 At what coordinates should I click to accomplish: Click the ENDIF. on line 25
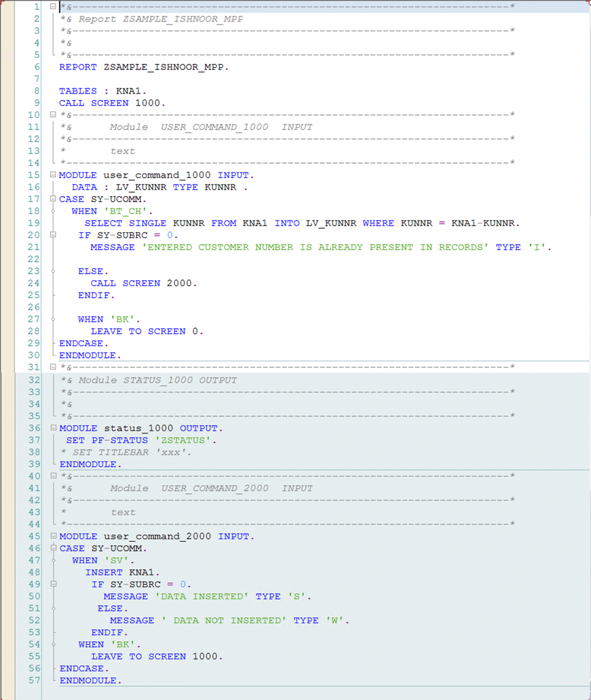pos(96,295)
